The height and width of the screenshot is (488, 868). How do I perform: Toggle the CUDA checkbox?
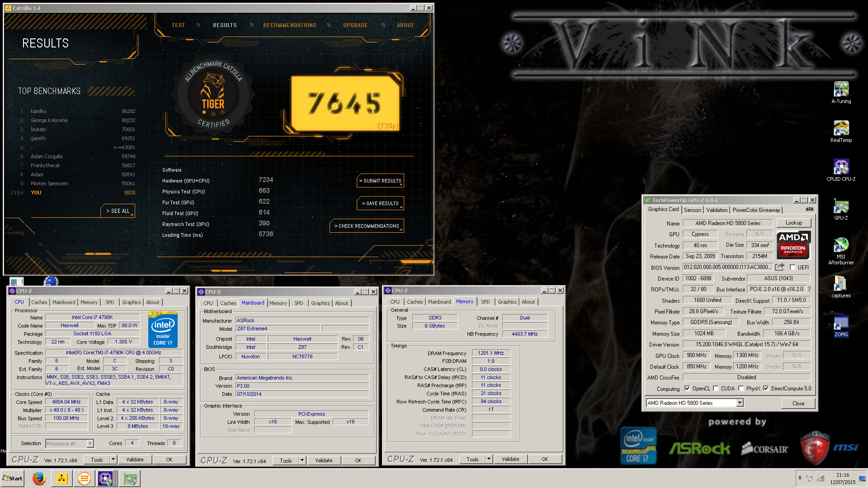[716, 389]
